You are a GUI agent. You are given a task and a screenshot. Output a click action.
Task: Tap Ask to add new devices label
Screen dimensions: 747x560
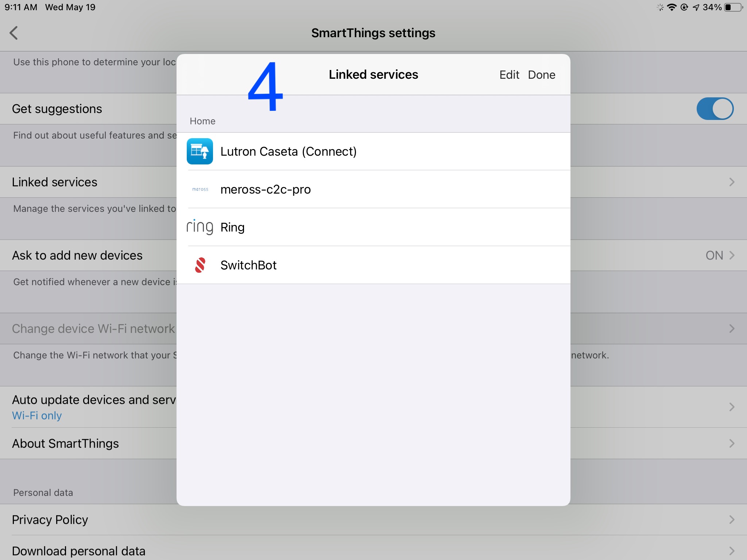(x=77, y=255)
